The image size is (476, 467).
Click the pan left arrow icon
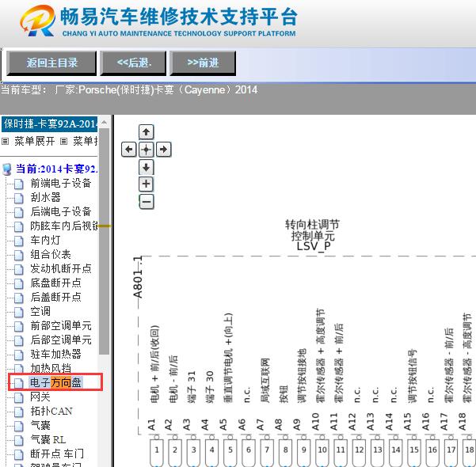pyautogui.click(x=129, y=150)
